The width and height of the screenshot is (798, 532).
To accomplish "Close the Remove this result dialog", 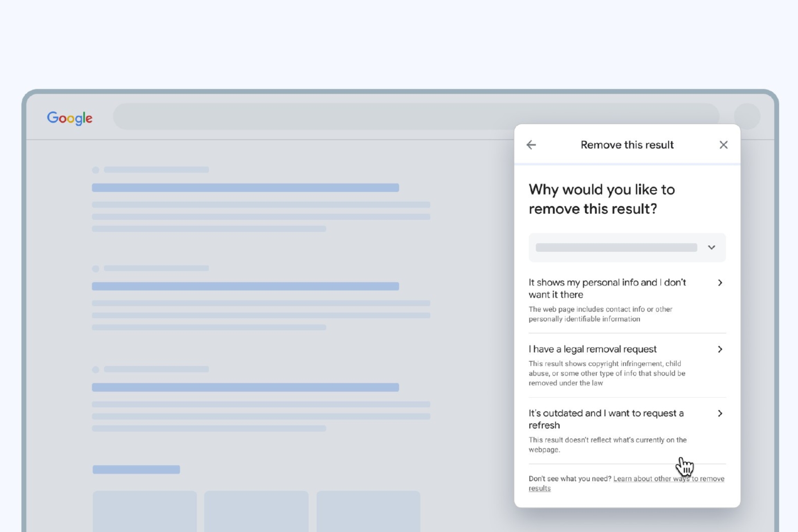I will pos(723,145).
